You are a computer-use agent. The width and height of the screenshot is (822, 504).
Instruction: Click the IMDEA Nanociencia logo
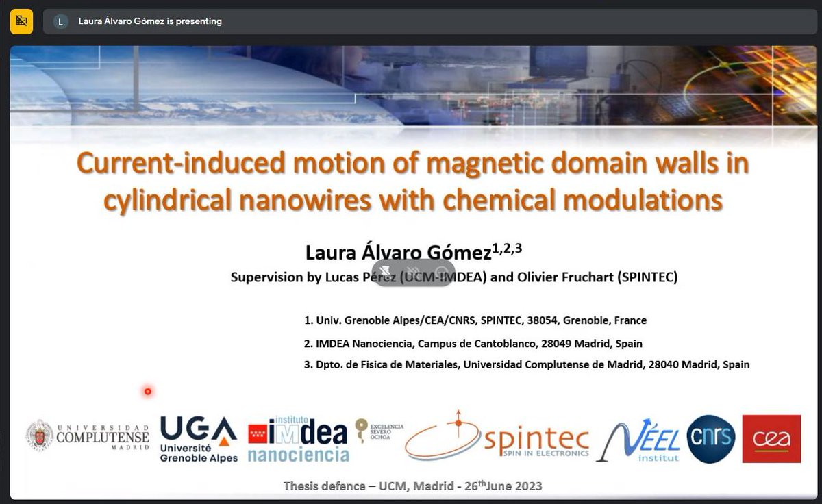coord(300,438)
